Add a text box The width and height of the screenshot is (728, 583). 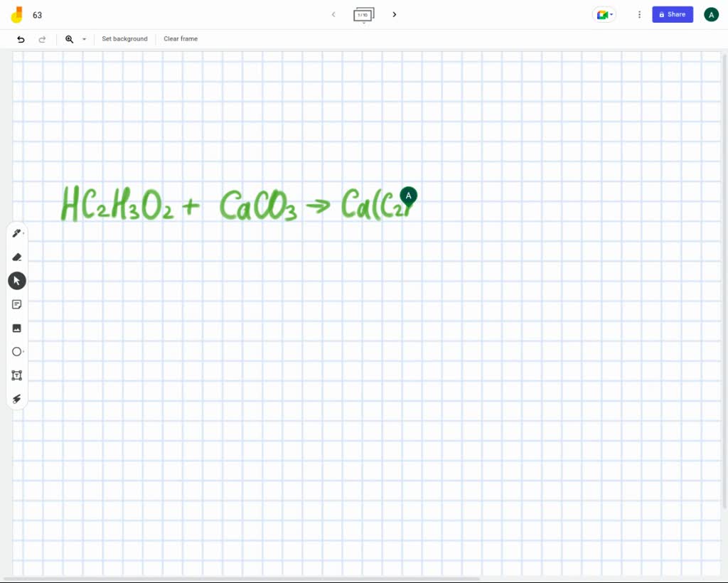coord(16,375)
